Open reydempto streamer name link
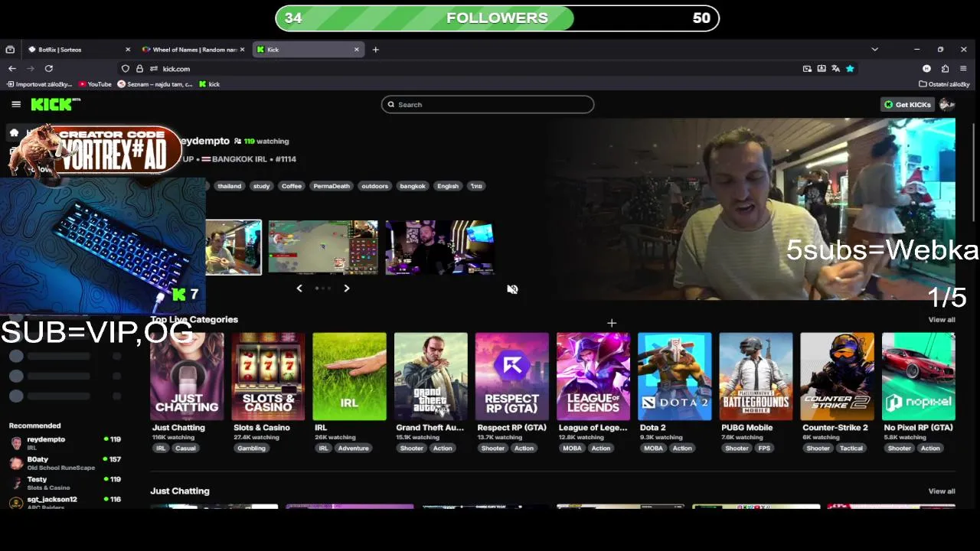 [x=206, y=141]
